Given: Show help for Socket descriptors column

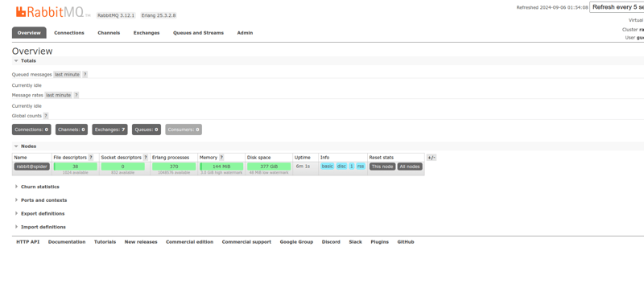Looking at the screenshot, I should click(146, 158).
